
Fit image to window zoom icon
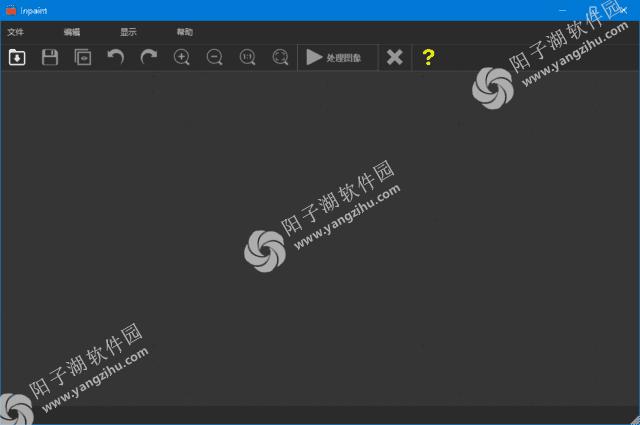pos(280,57)
